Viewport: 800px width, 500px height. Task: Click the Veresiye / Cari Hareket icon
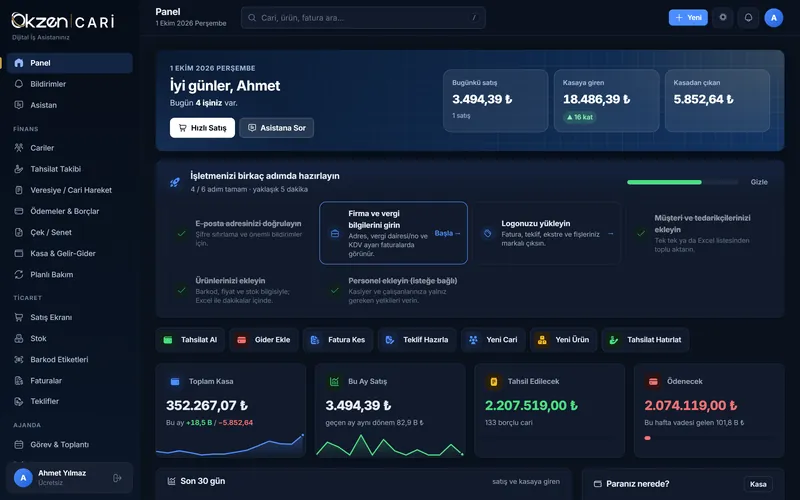click(x=19, y=190)
